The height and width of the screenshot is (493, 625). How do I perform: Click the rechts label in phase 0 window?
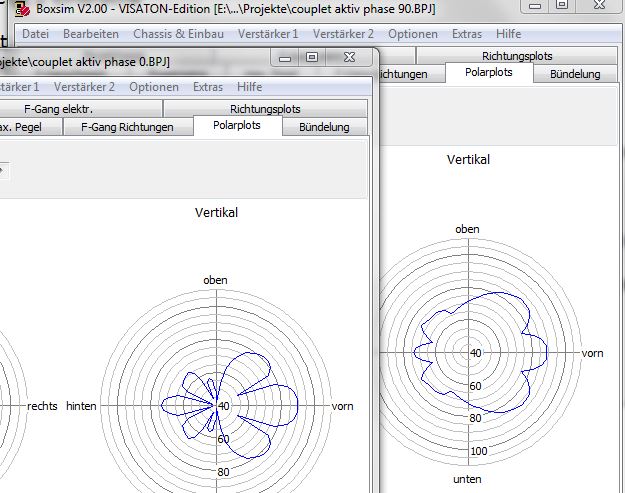click(42, 406)
